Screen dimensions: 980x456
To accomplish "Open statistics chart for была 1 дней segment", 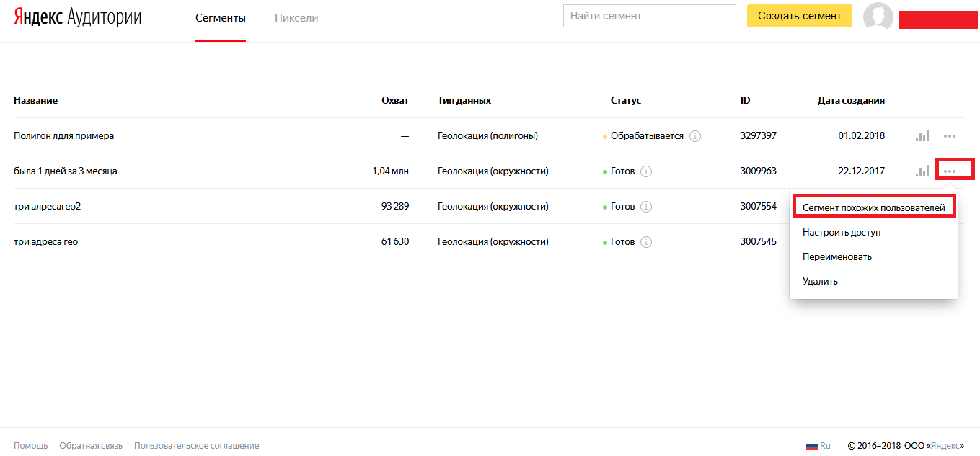I will 922,171.
